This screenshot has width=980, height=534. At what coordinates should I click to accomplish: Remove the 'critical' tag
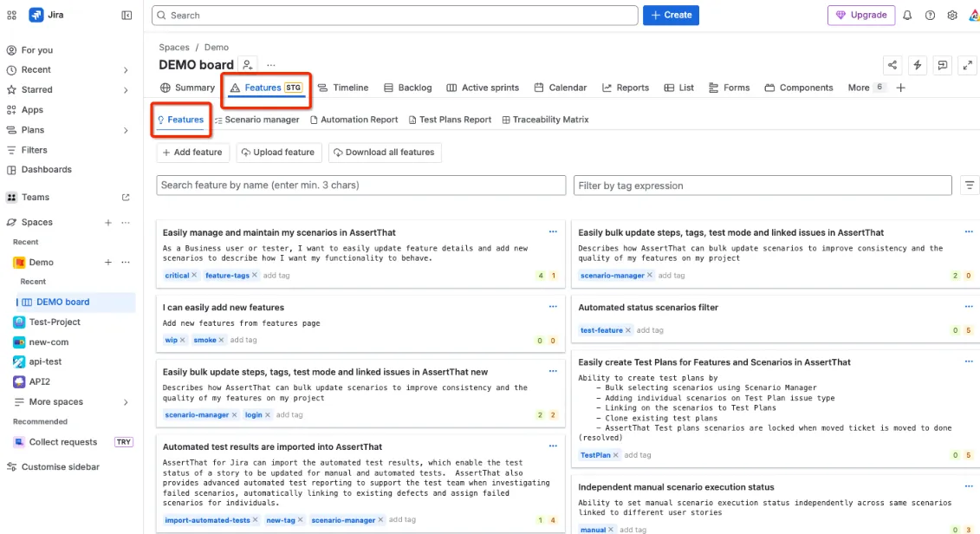click(x=194, y=275)
